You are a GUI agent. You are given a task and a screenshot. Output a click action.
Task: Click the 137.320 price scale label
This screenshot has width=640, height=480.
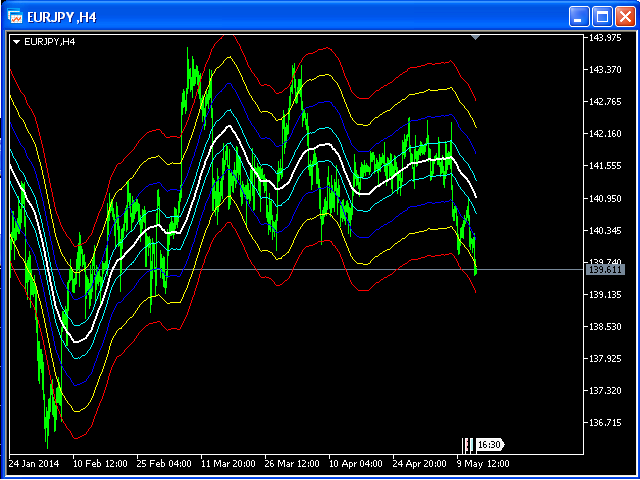(x=605, y=391)
